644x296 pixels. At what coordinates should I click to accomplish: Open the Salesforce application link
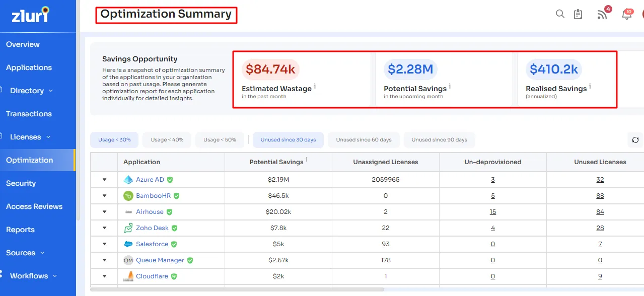tap(152, 244)
